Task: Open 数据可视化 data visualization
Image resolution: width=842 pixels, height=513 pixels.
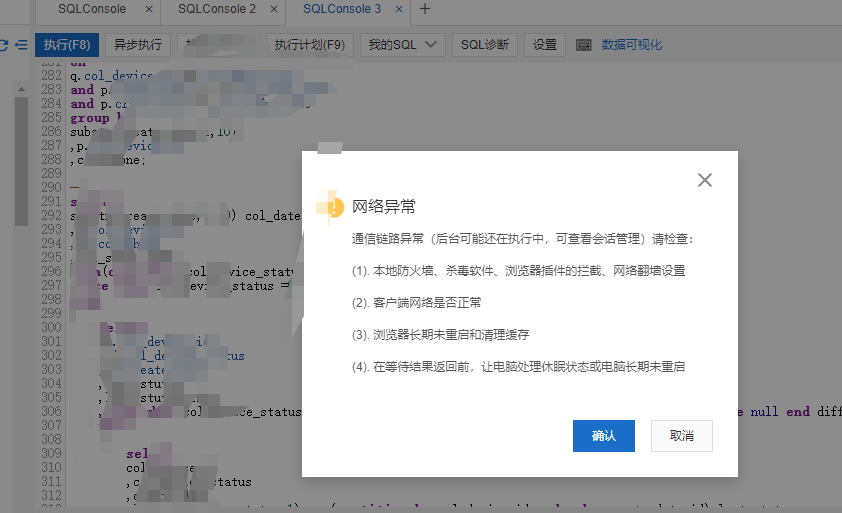Action: 632,45
